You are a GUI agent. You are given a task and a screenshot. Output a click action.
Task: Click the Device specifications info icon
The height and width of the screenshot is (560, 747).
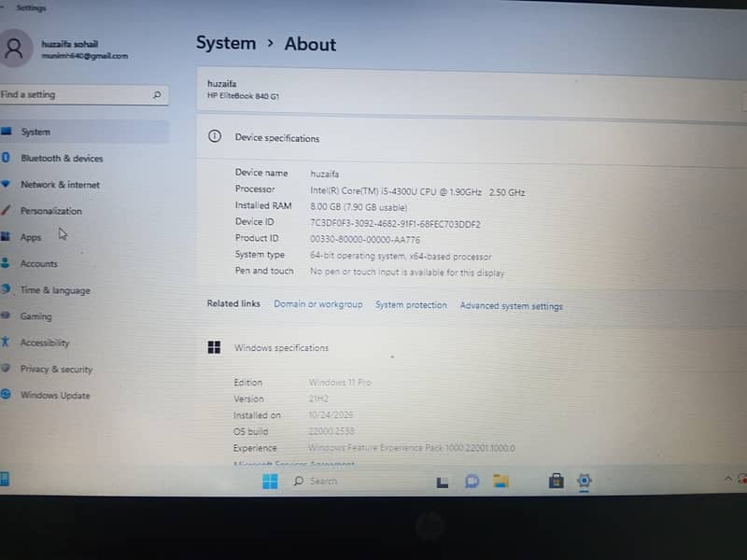pos(215,136)
